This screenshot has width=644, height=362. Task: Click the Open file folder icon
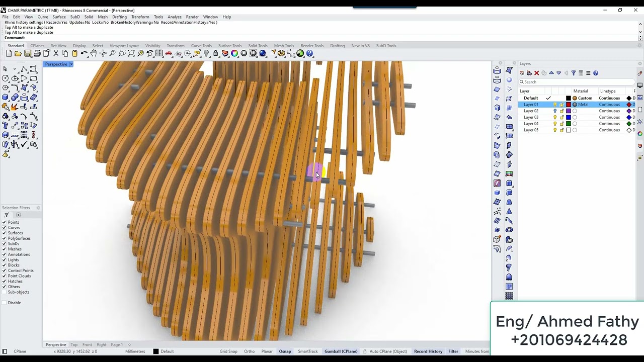[x=18, y=53]
